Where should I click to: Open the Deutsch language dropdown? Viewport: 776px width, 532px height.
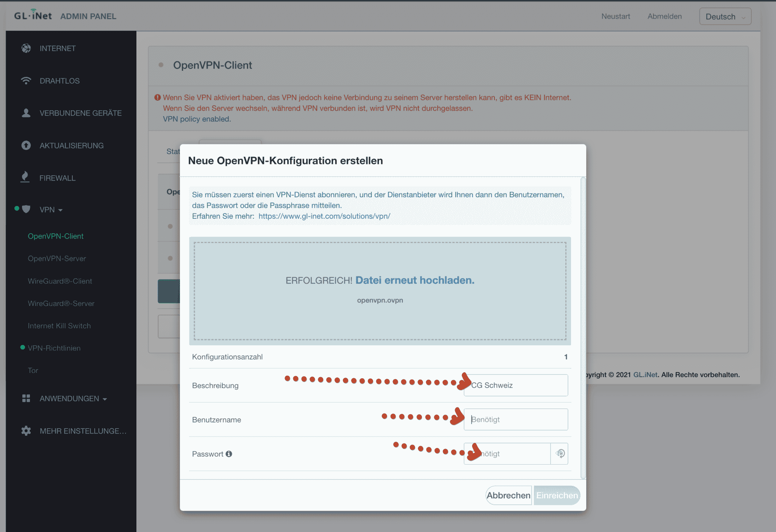point(725,17)
